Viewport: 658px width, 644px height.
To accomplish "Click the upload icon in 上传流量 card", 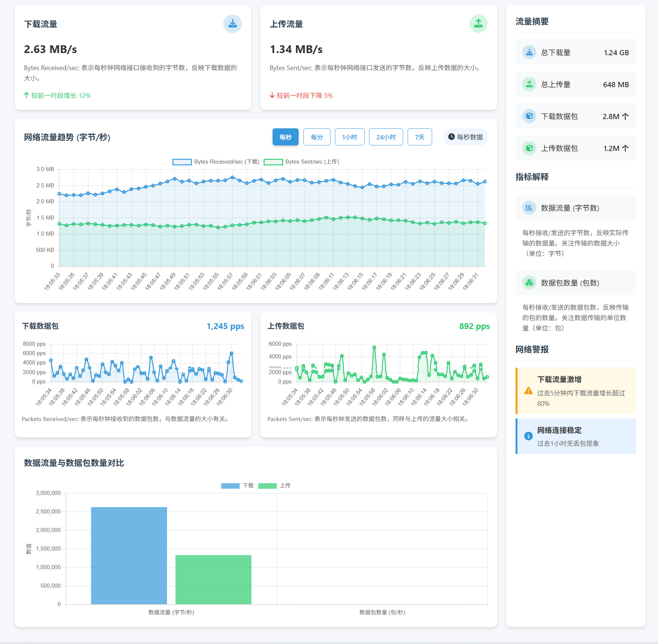I will [478, 24].
